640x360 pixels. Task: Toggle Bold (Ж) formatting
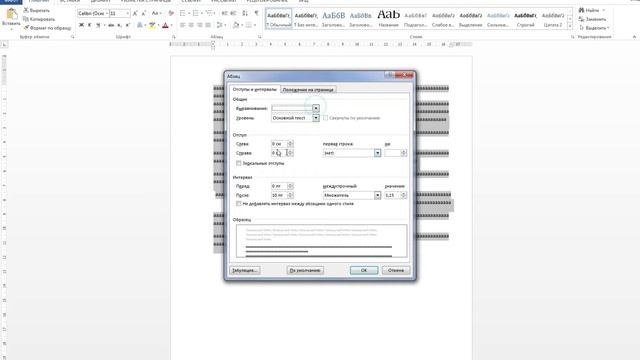click(x=81, y=25)
